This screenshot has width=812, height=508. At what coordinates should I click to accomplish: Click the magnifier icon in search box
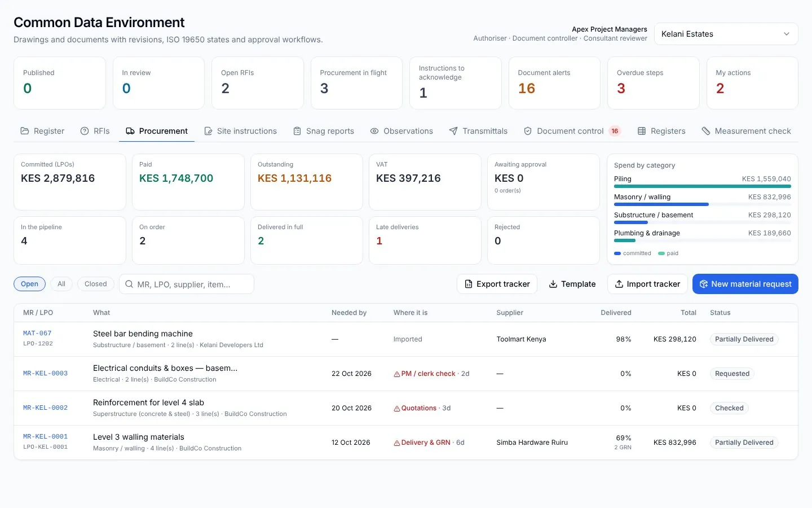(x=129, y=284)
